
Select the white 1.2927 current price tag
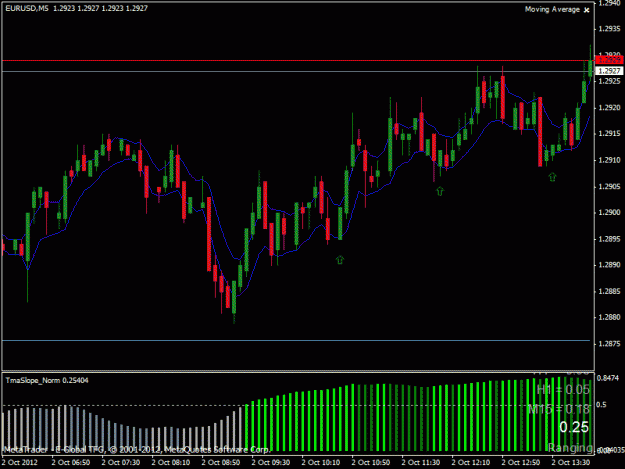(x=609, y=71)
